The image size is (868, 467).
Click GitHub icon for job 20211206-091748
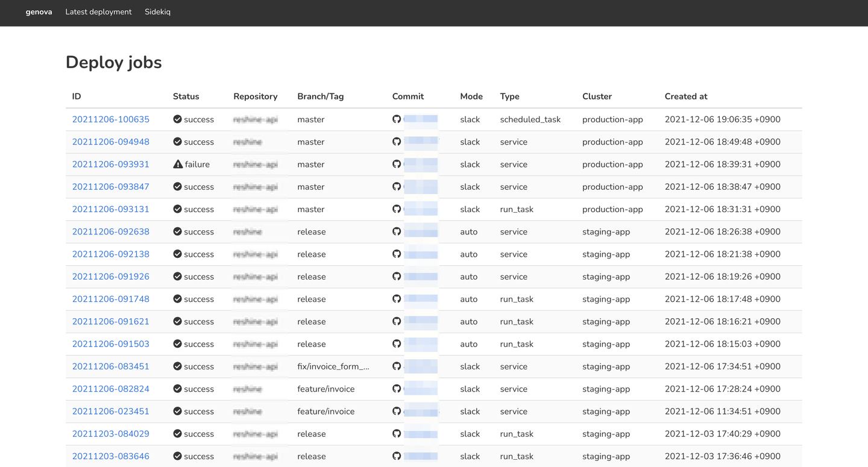pyautogui.click(x=397, y=299)
